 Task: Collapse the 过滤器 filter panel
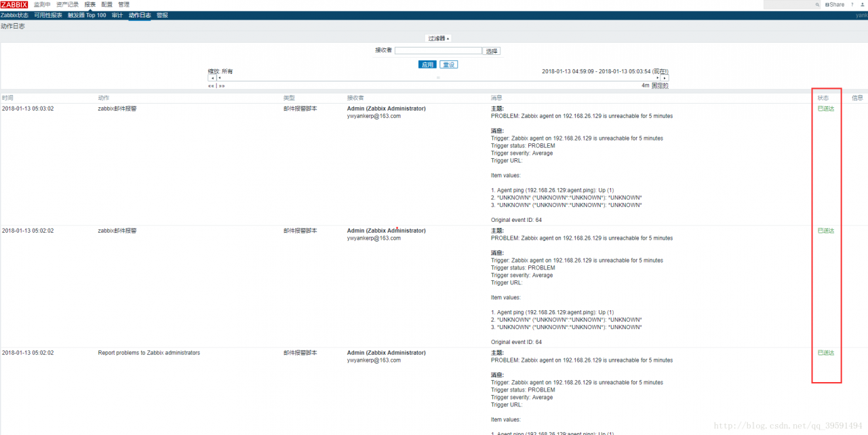pos(439,39)
